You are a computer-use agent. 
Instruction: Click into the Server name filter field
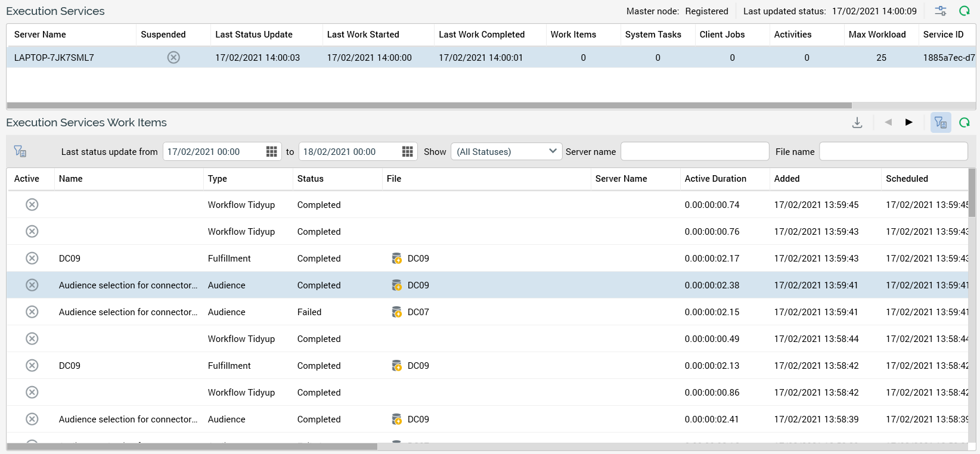[x=694, y=151]
